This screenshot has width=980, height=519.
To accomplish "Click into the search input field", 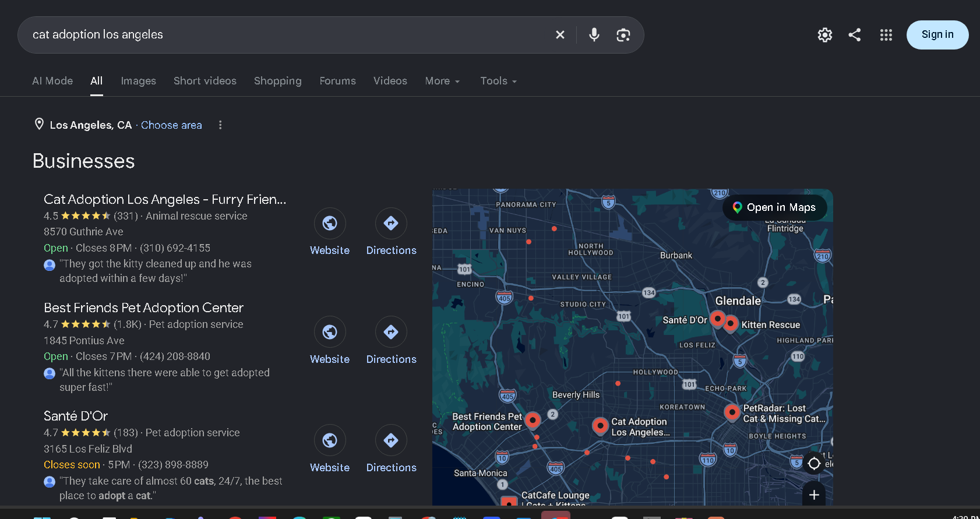I will pyautogui.click(x=288, y=35).
